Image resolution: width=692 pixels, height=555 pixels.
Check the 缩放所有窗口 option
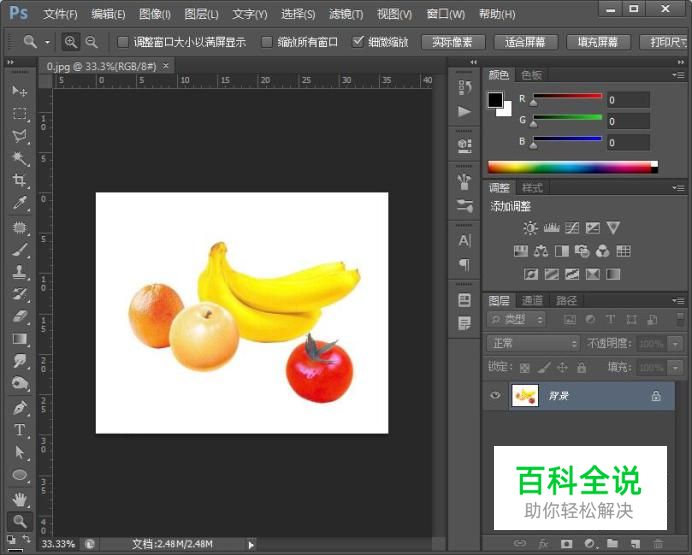pyautogui.click(x=267, y=42)
